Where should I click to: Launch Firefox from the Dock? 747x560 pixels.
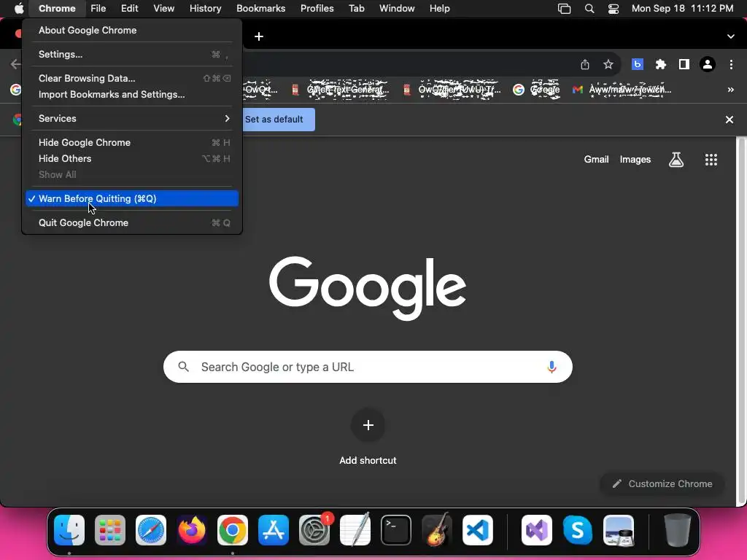[192, 530]
